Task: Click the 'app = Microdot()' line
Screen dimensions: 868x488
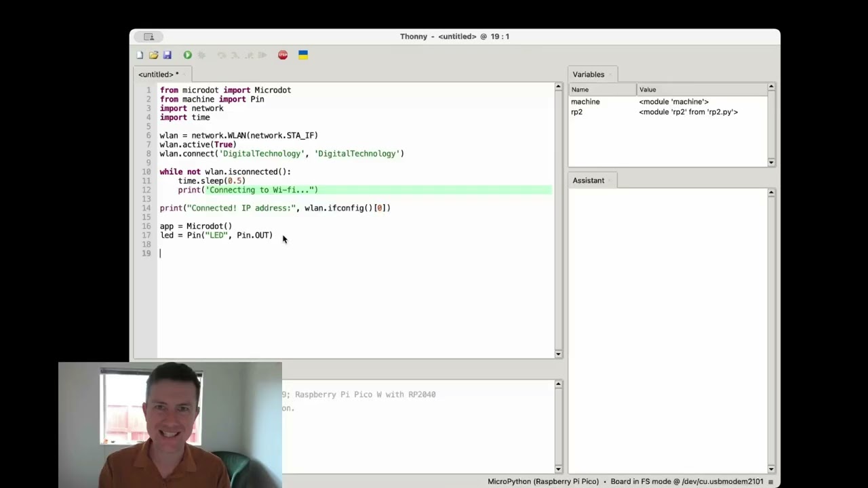Action: (x=196, y=226)
